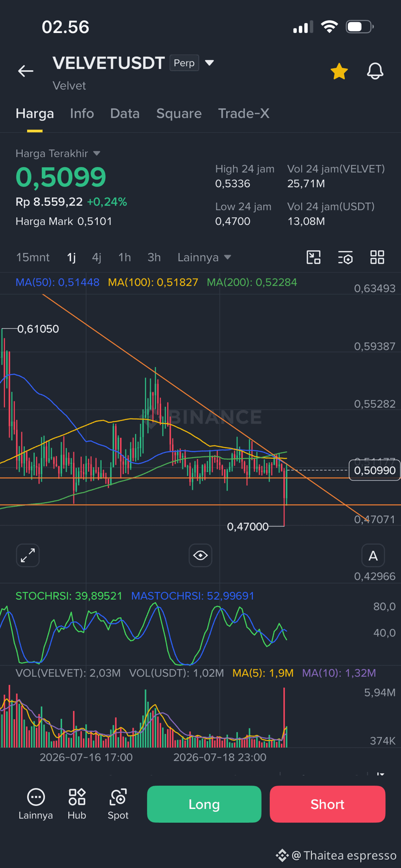Open the Data tab

click(x=125, y=113)
